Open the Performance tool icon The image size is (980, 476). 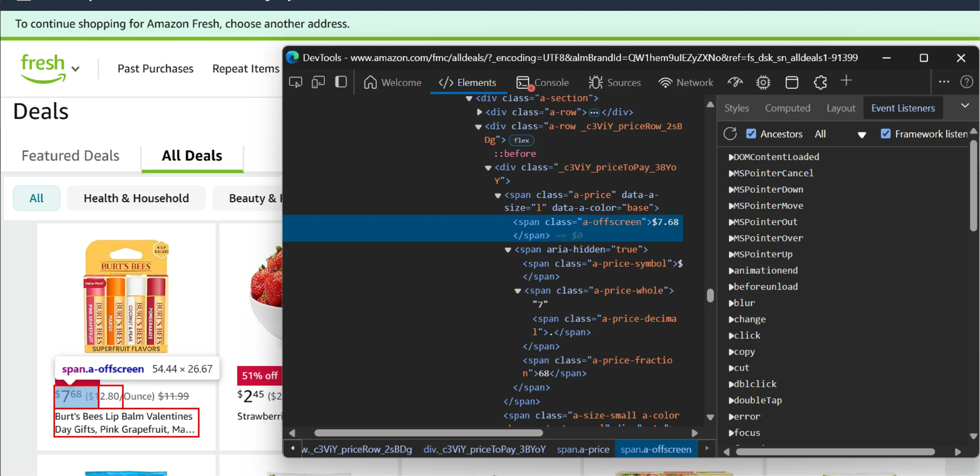735,82
